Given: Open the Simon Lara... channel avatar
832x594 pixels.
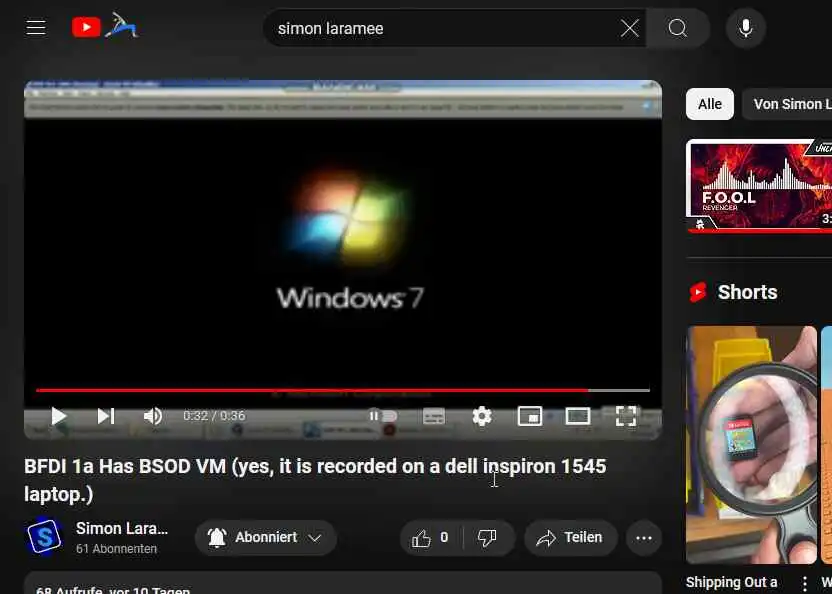Looking at the screenshot, I should (x=45, y=537).
